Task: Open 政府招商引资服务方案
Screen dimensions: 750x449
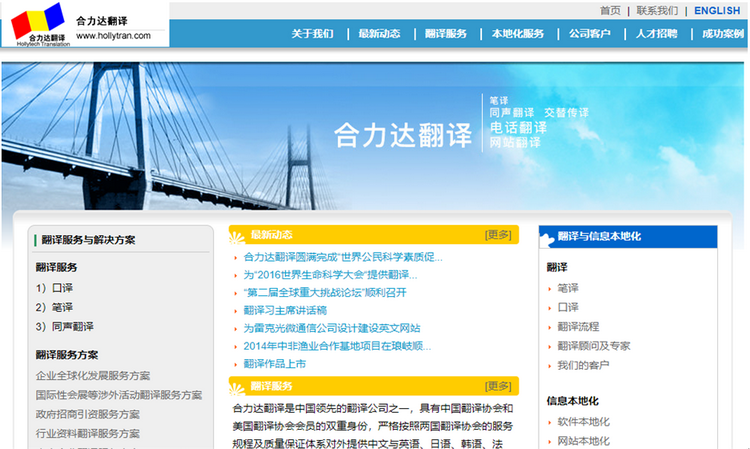Action: pos(88,414)
